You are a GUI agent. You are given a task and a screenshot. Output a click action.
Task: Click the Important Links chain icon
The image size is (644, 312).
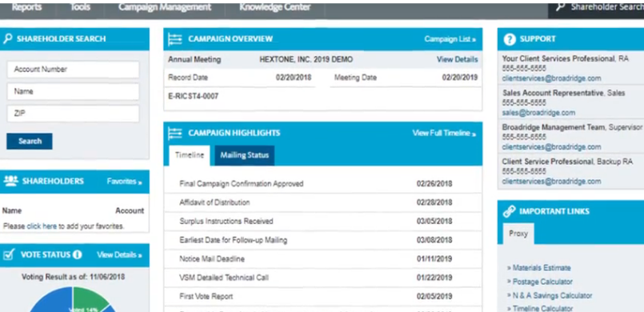pyautogui.click(x=509, y=211)
